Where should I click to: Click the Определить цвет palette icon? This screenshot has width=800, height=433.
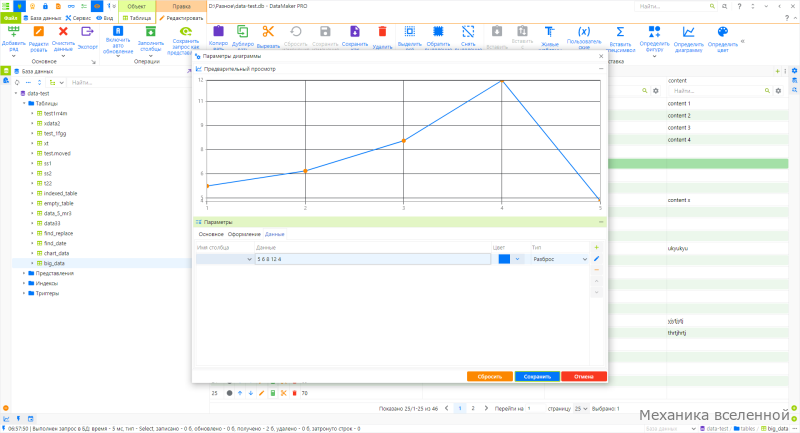coord(722,32)
